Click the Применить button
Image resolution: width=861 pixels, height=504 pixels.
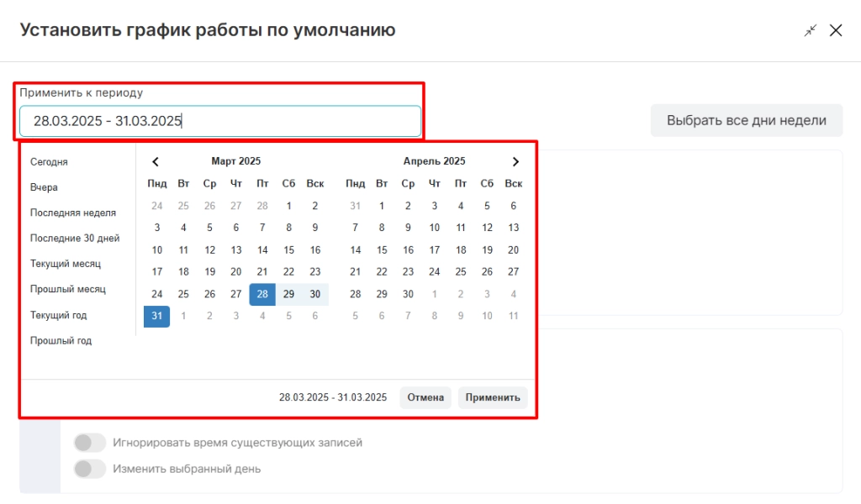click(x=493, y=397)
